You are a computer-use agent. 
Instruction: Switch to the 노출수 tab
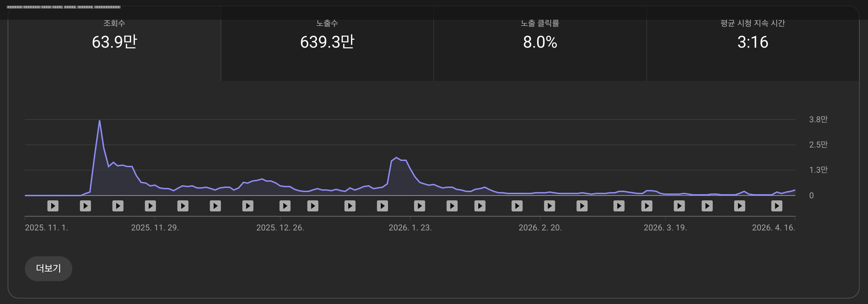(x=327, y=44)
